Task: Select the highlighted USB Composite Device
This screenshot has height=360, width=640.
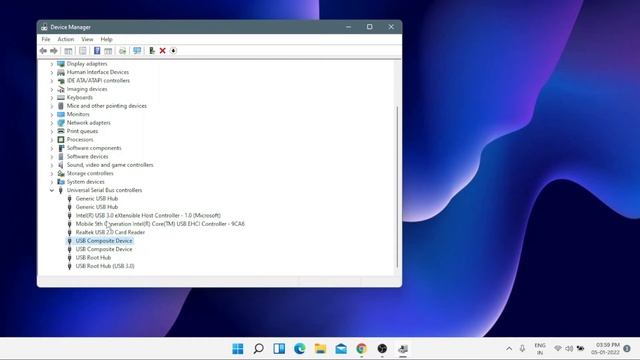Action: [104, 241]
